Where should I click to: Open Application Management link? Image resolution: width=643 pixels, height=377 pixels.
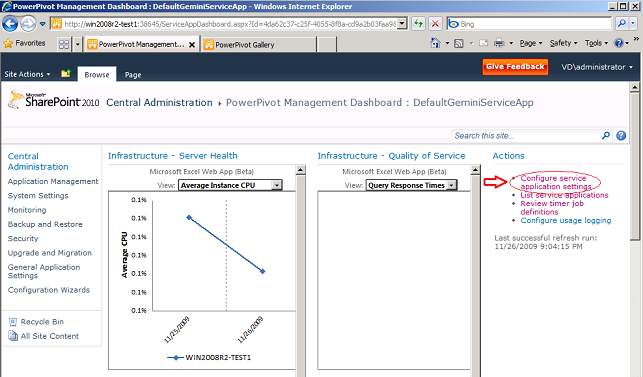pos(53,181)
